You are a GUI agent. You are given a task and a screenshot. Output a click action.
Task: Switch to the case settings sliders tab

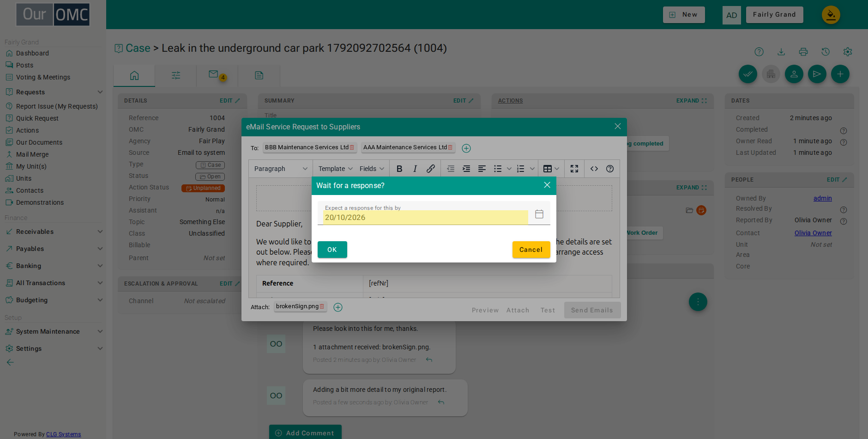click(176, 75)
